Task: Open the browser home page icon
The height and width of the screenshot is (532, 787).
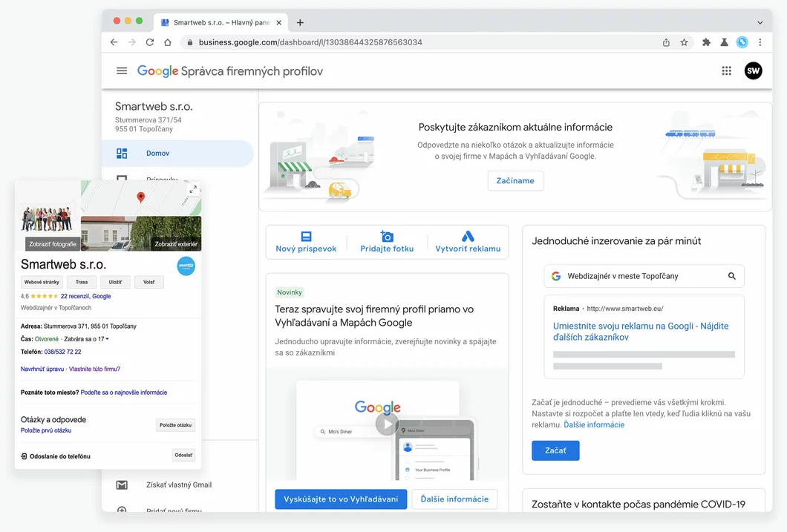Action: click(168, 42)
